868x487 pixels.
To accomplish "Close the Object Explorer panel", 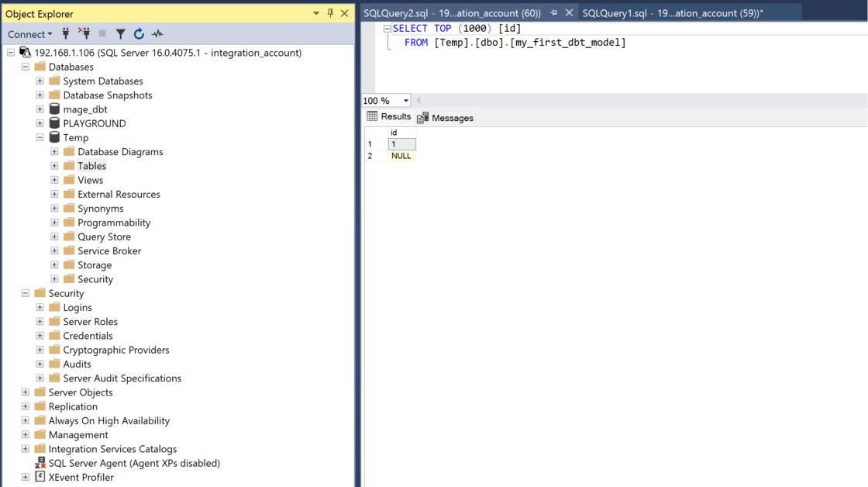I will click(344, 13).
